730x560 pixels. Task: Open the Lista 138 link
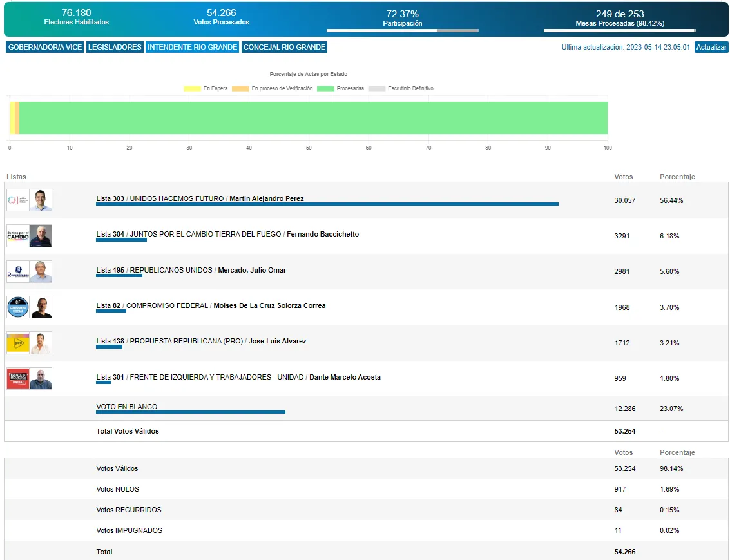110,341
